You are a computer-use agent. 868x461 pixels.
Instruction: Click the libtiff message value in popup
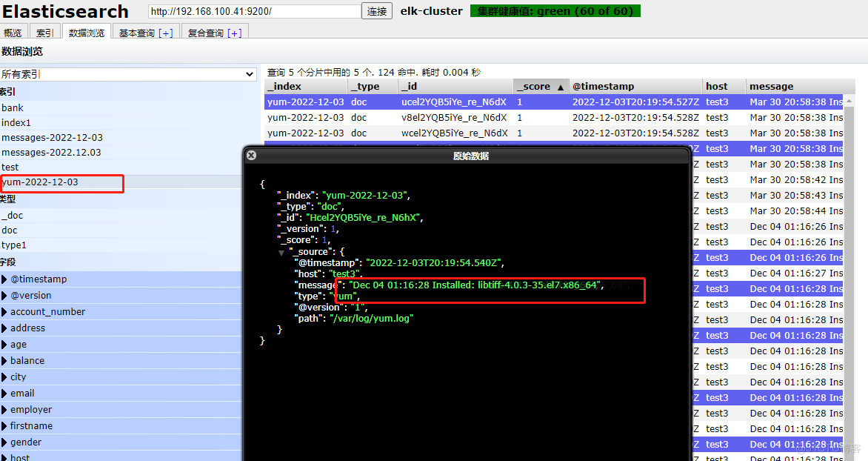tap(475, 285)
